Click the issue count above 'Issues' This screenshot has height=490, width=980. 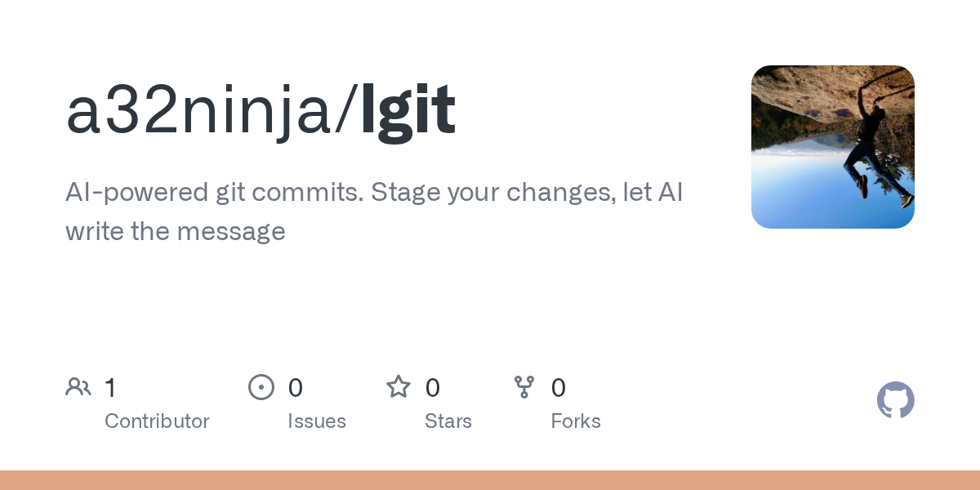296,388
